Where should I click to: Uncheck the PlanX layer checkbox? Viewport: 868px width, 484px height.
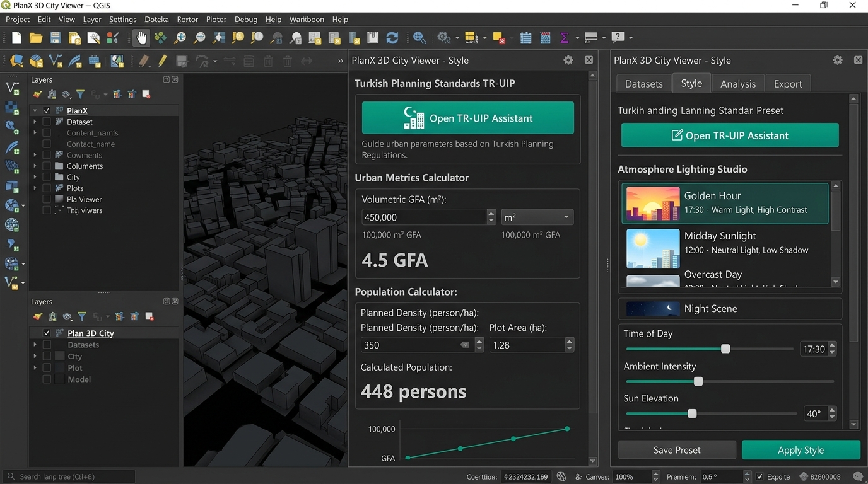[47, 111]
